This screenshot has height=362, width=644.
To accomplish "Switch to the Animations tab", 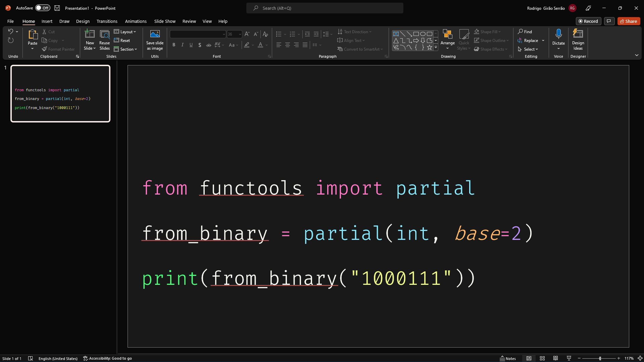I will (136, 21).
